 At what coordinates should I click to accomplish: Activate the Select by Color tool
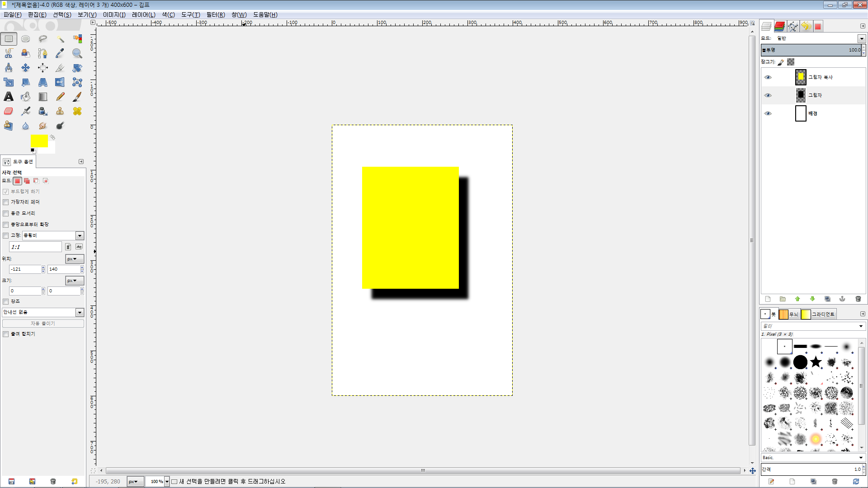tap(77, 39)
